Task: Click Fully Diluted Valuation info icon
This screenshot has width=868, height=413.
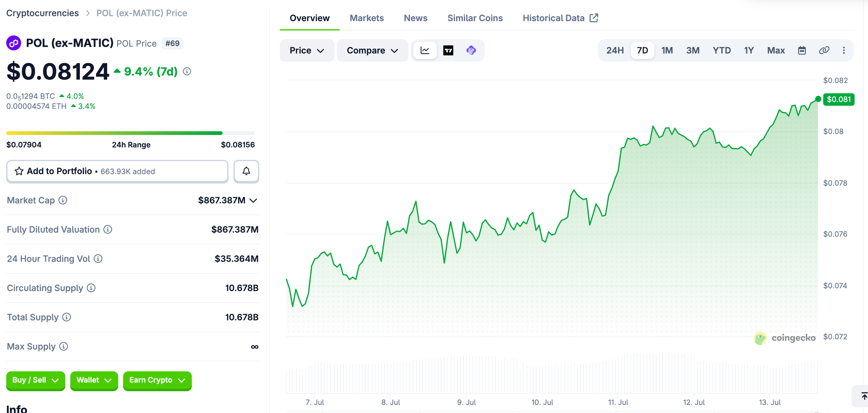Action: (x=108, y=230)
